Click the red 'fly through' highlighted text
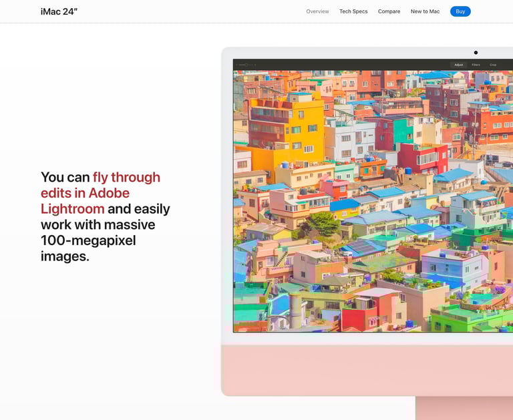This screenshot has height=420, width=513. tap(127, 178)
